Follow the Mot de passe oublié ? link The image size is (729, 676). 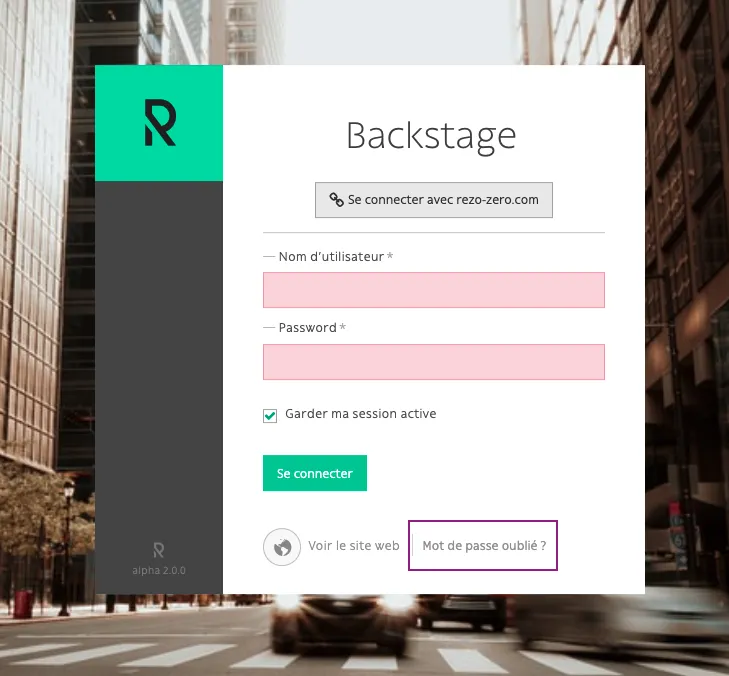point(484,546)
